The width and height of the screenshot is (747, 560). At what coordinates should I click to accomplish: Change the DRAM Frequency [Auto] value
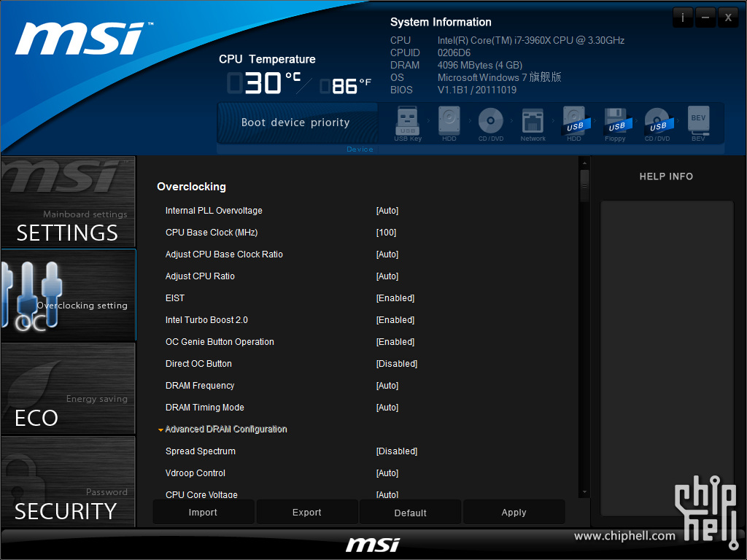click(x=387, y=386)
